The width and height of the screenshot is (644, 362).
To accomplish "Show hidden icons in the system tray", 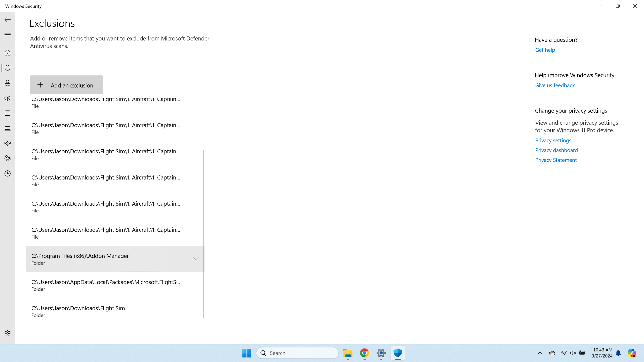I will click(540, 353).
